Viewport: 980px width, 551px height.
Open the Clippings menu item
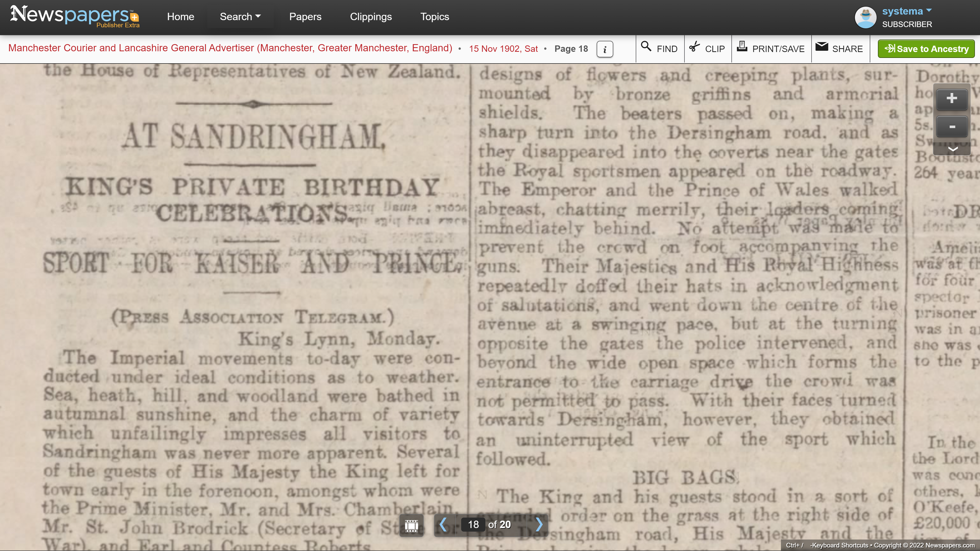371,17
